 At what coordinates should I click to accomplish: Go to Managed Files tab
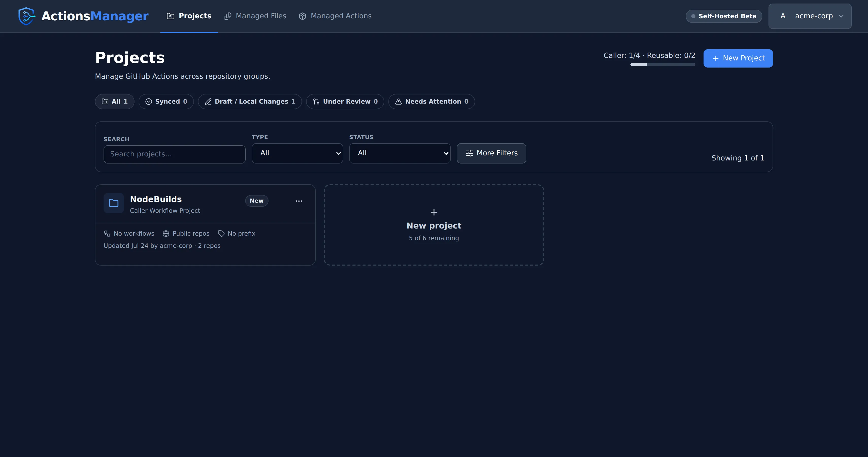pos(255,16)
